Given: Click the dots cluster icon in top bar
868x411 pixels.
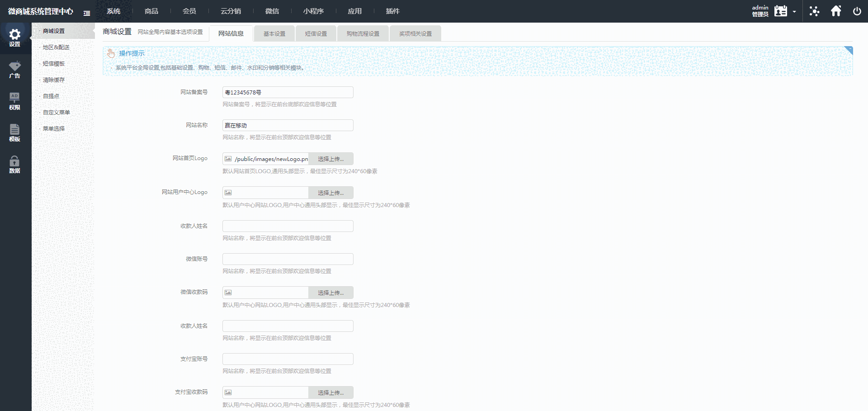Looking at the screenshot, I should click(x=814, y=11).
